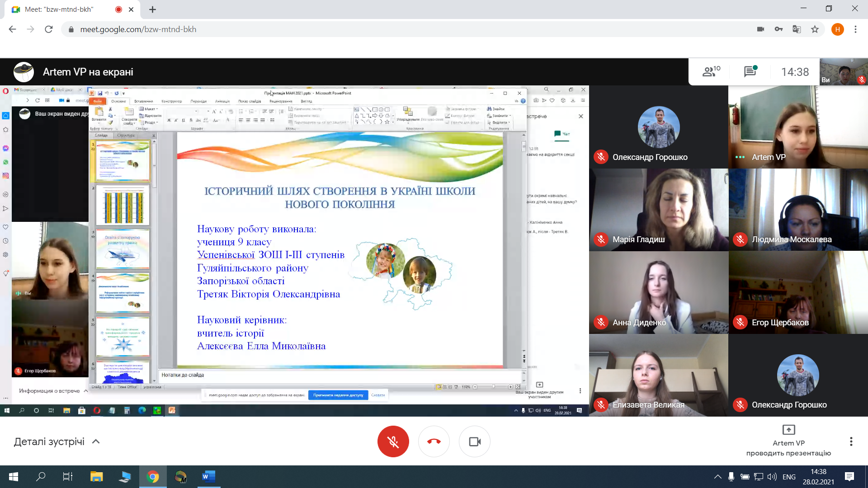868x488 pixels.
Task: Open the camera permission icon in the address bar
Action: 760,29
